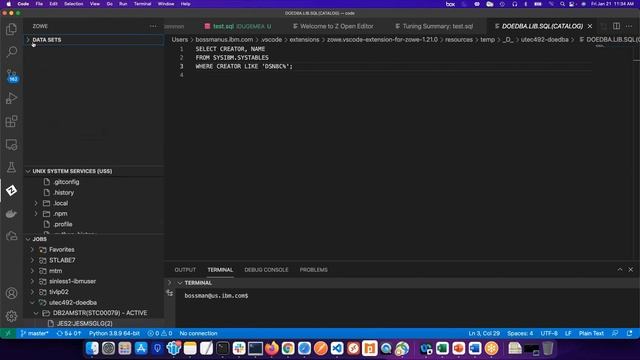
Task: Collapse the TERMINAL group chevron
Action: point(180,282)
